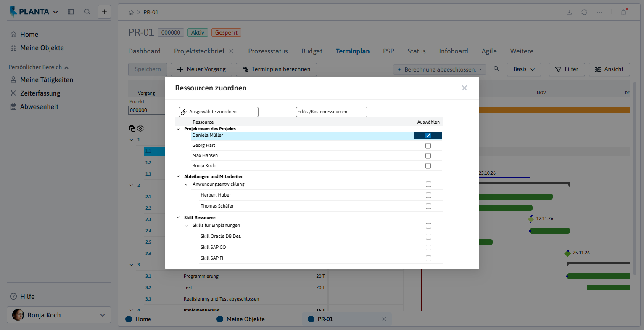Open the Weitere... tab menu

tap(524, 51)
